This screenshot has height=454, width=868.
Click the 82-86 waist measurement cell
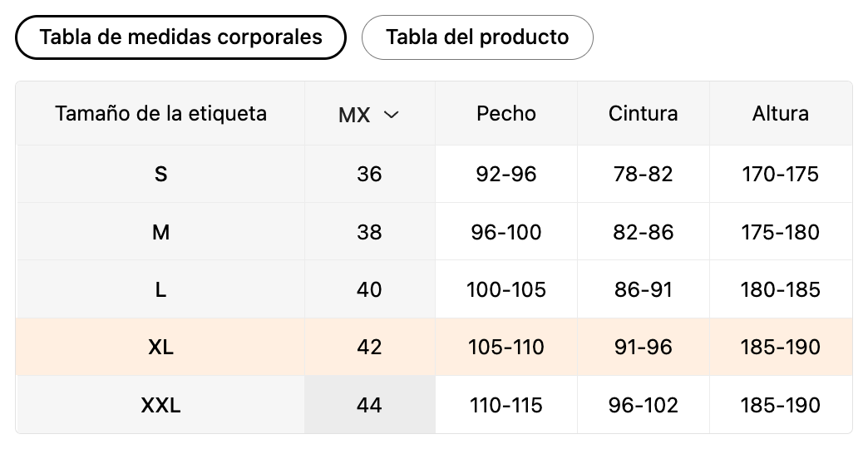(643, 232)
